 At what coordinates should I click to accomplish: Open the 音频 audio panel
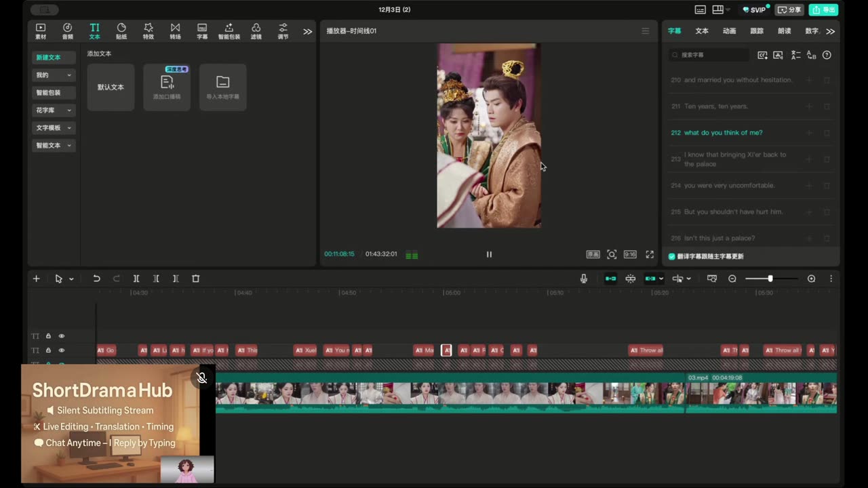tap(68, 30)
